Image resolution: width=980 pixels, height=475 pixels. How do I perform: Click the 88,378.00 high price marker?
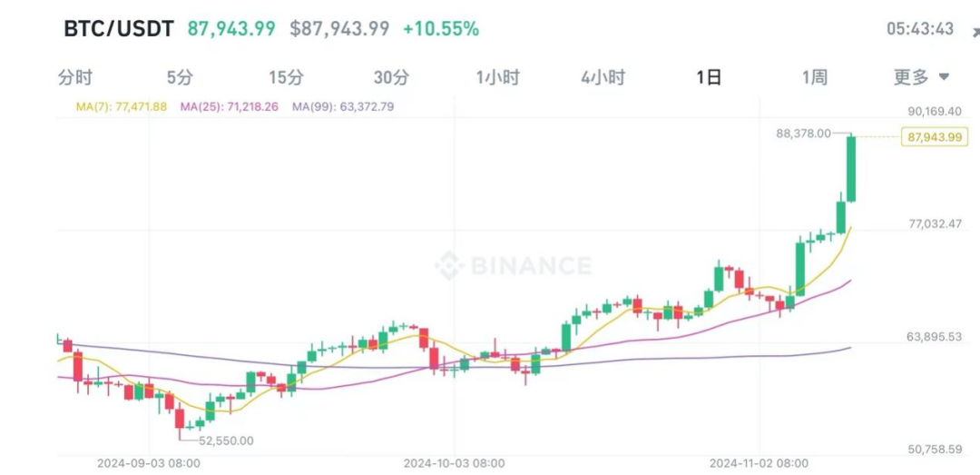[803, 134]
